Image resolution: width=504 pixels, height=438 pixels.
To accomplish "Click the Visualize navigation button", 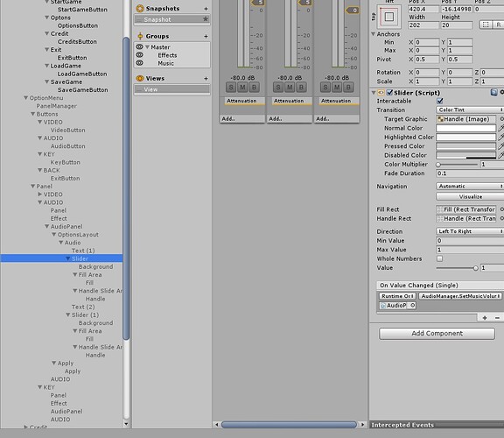I will pyautogui.click(x=470, y=196).
